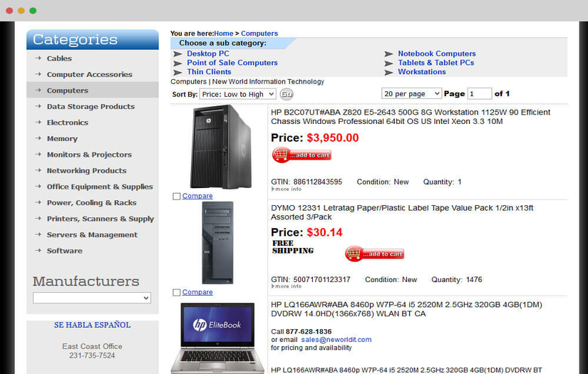The width and height of the screenshot is (588, 374).
Task: Open the 20 per page dropdown
Action: (411, 93)
